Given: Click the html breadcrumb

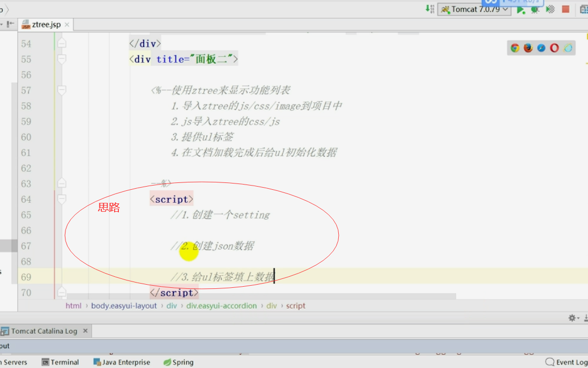Looking at the screenshot, I should coord(73,306).
